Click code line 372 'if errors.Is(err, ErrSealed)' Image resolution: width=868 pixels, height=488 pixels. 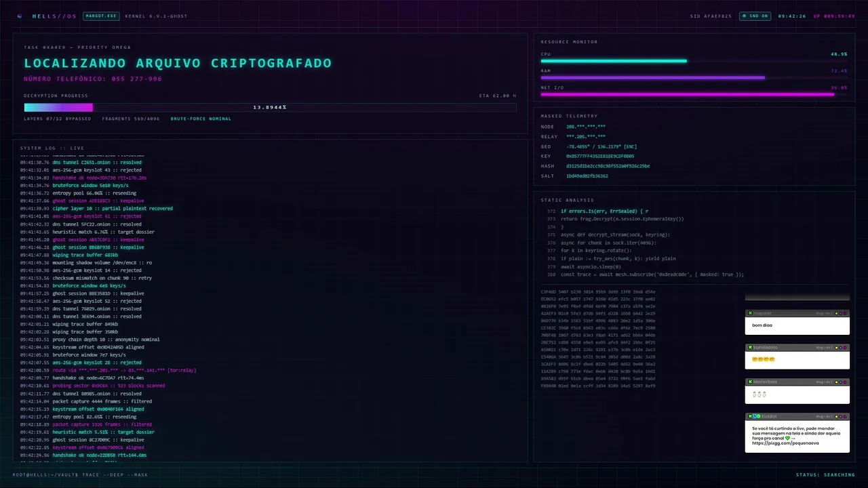tap(604, 211)
